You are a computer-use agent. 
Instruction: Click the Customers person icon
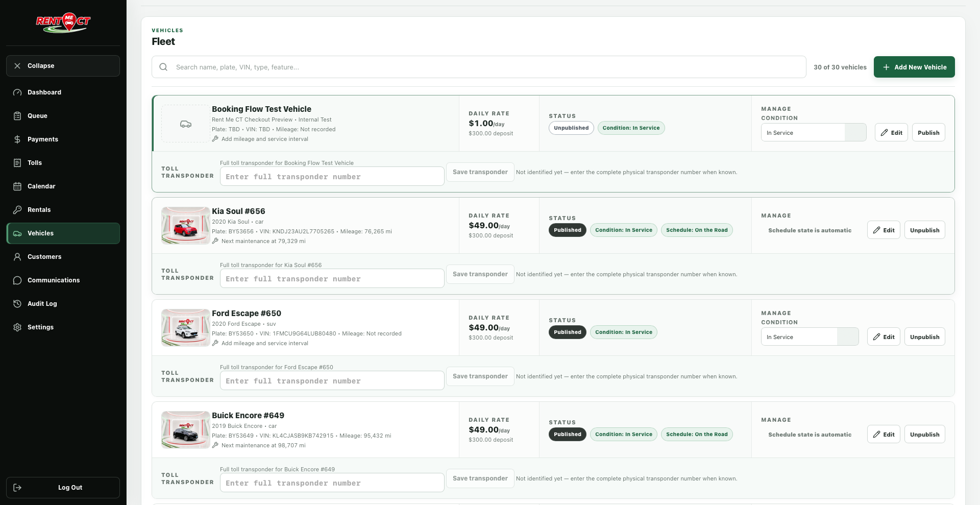[17, 257]
